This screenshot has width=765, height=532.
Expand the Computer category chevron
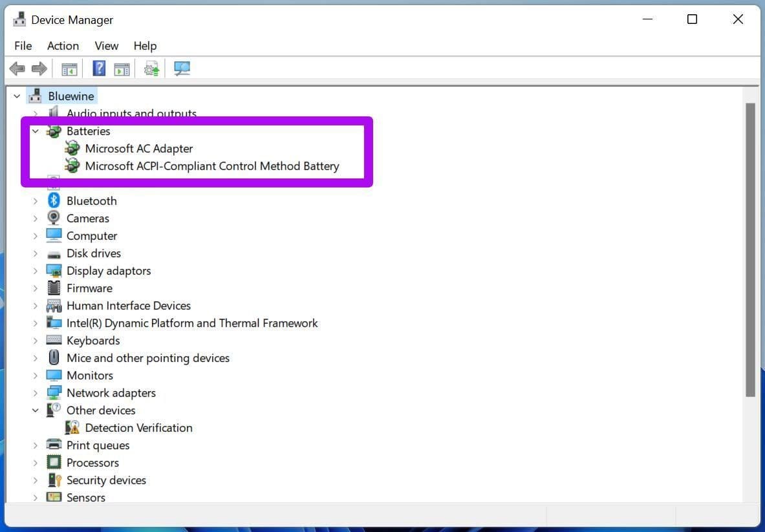tap(35, 236)
